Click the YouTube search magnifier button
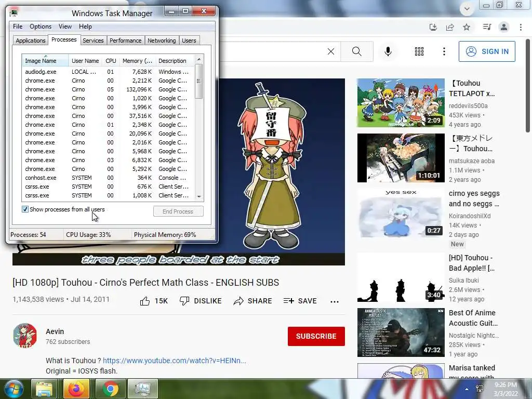 [356, 51]
